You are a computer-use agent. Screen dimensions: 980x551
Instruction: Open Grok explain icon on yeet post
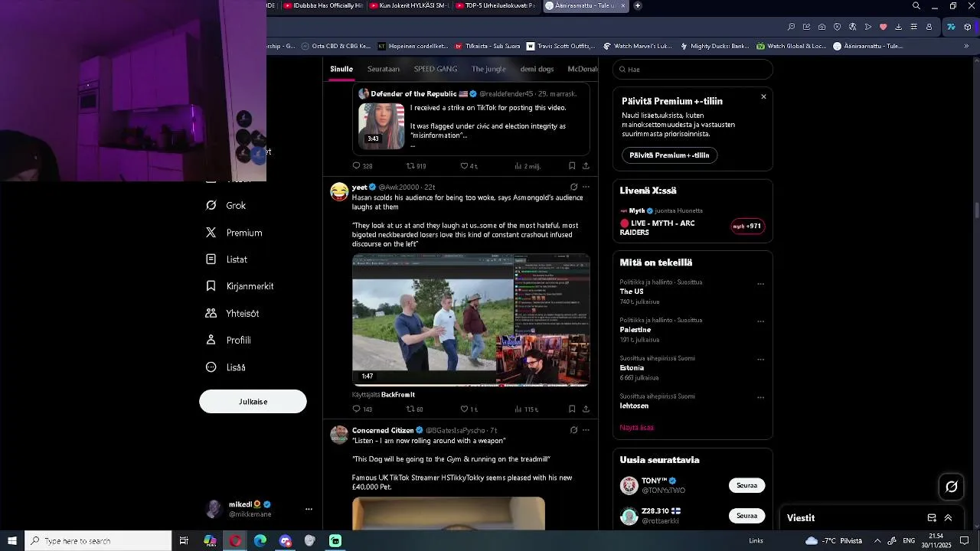573,187
